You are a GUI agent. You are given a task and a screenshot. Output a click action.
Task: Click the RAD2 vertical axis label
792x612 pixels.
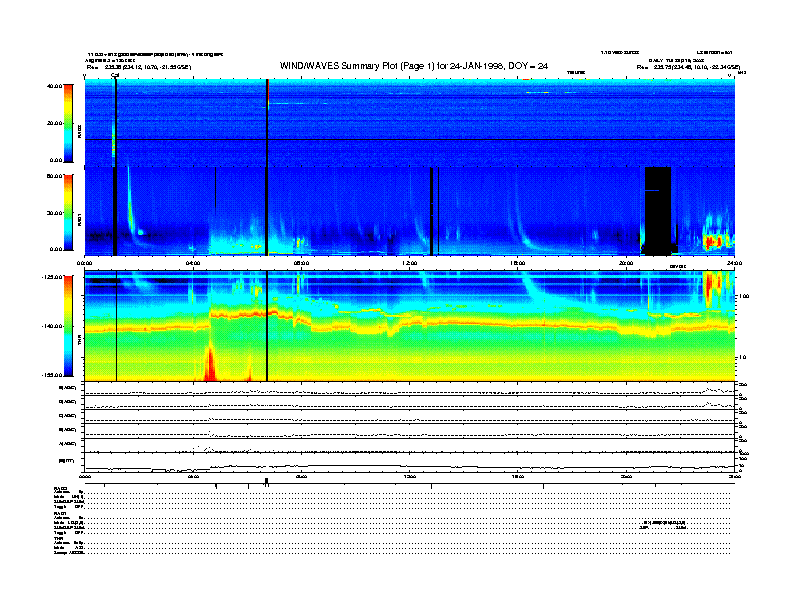pyautogui.click(x=79, y=133)
